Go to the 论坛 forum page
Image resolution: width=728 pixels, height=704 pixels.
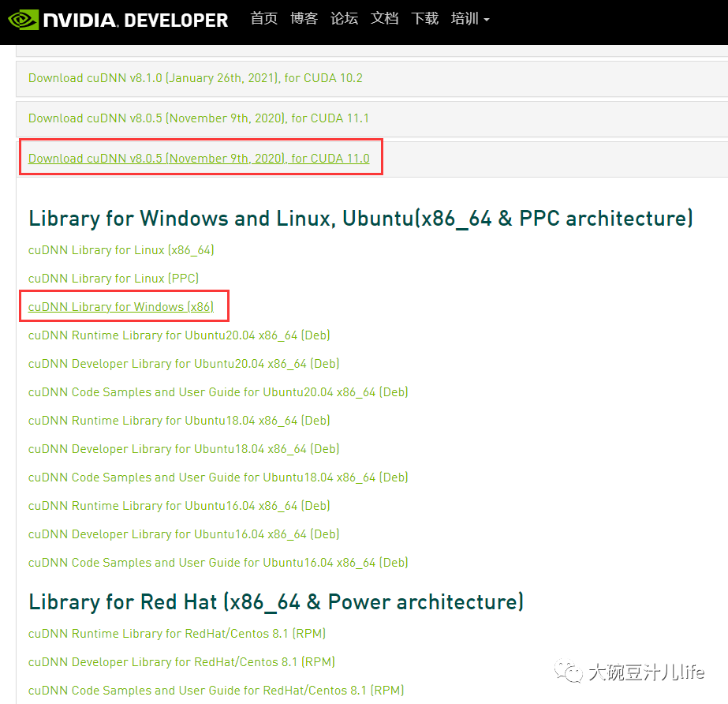pyautogui.click(x=344, y=19)
